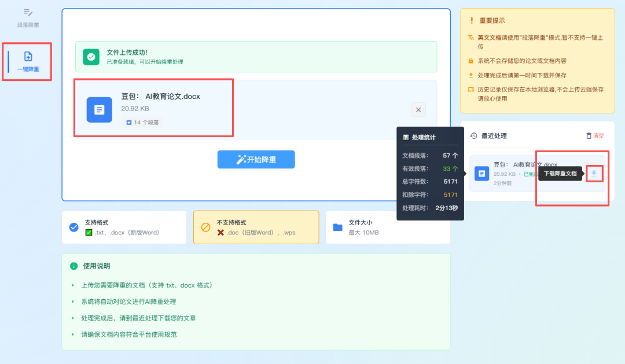Click the 开始降重 button
Screen dimensions: 625x364
coord(256,160)
